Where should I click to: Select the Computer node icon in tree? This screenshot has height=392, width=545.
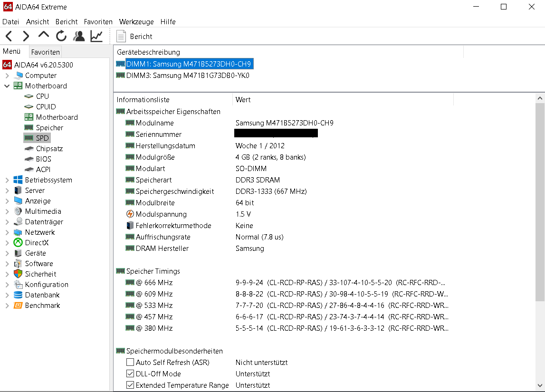pos(18,76)
